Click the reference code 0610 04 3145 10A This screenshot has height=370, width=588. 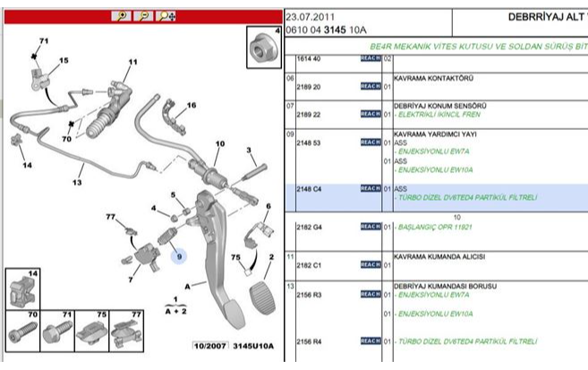pyautogui.click(x=327, y=30)
